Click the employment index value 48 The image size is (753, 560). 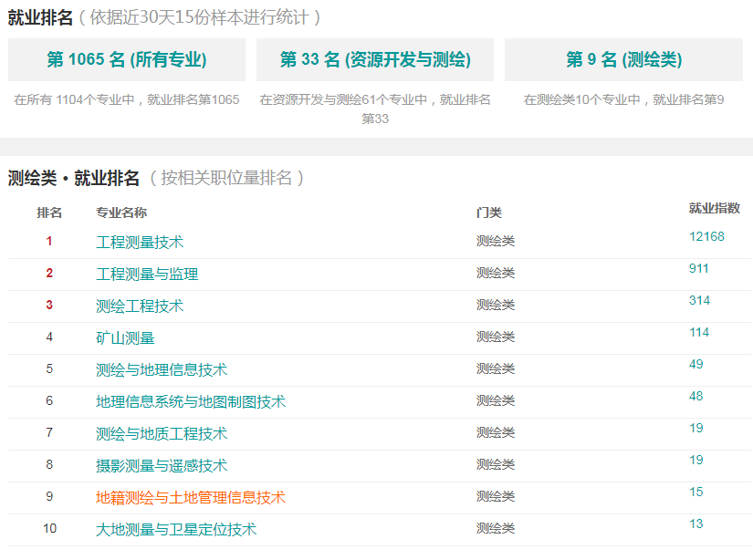(x=695, y=397)
